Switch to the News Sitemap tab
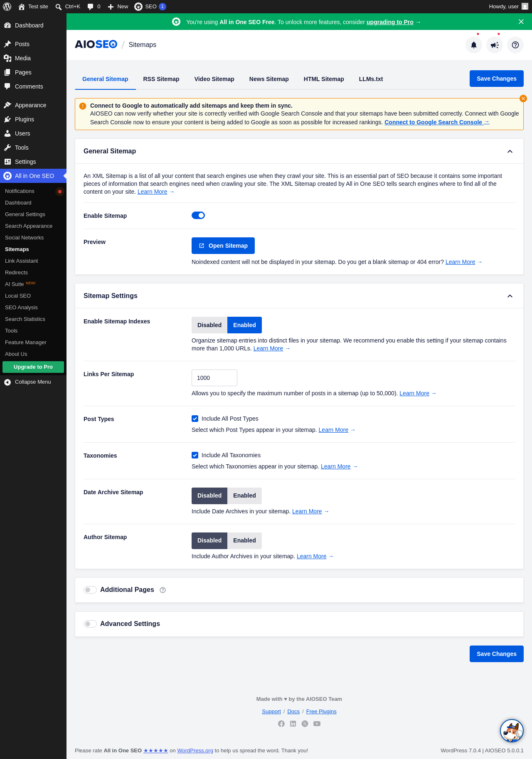Screen dimensions: 532x759 [x=269, y=79]
